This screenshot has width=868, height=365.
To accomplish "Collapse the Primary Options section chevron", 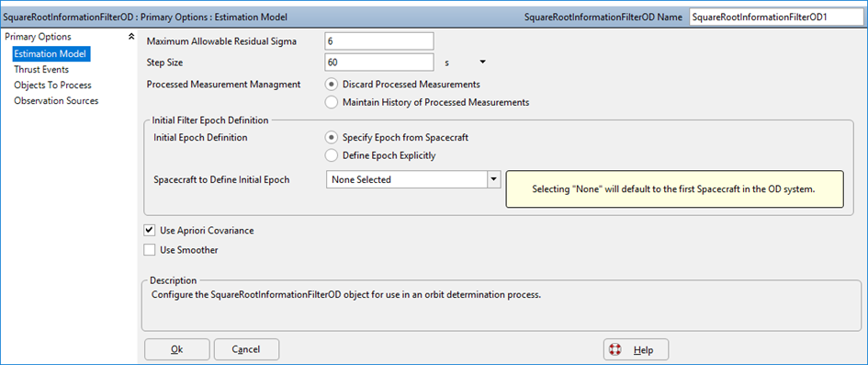I will click(x=130, y=37).
